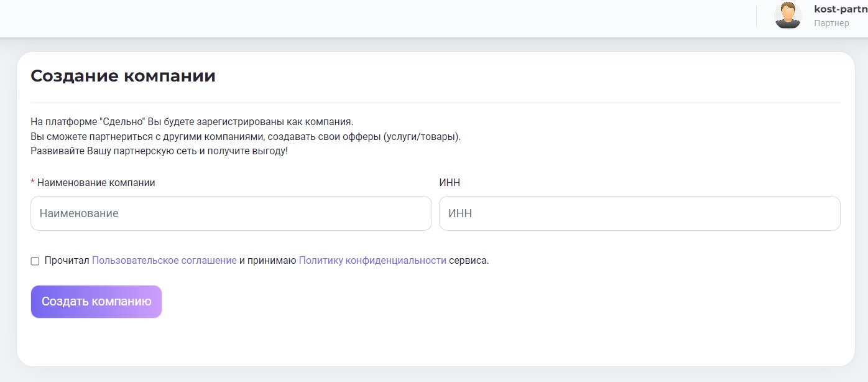Click the Наименование компании field label
The image size is (868, 382).
96,183
